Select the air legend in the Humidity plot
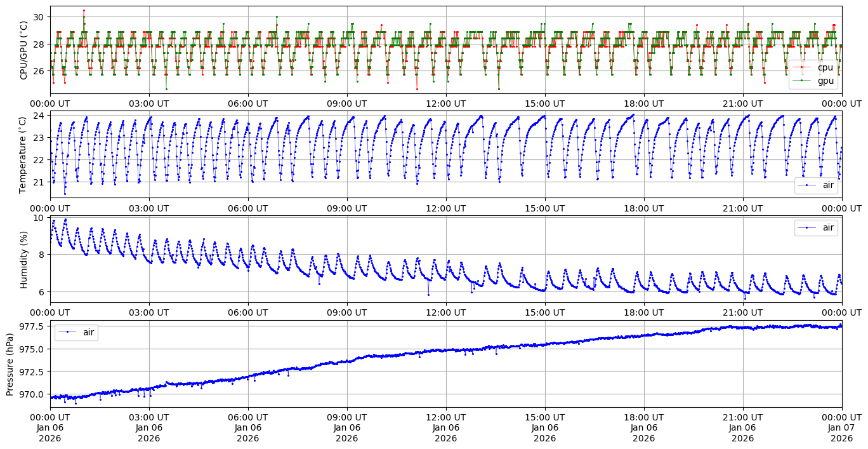 coord(825,228)
